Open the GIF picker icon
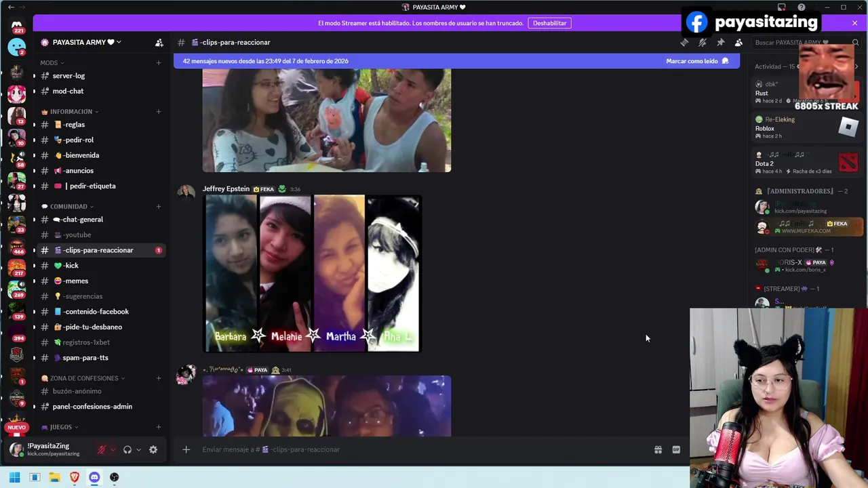This screenshot has height=488, width=868. point(676,449)
